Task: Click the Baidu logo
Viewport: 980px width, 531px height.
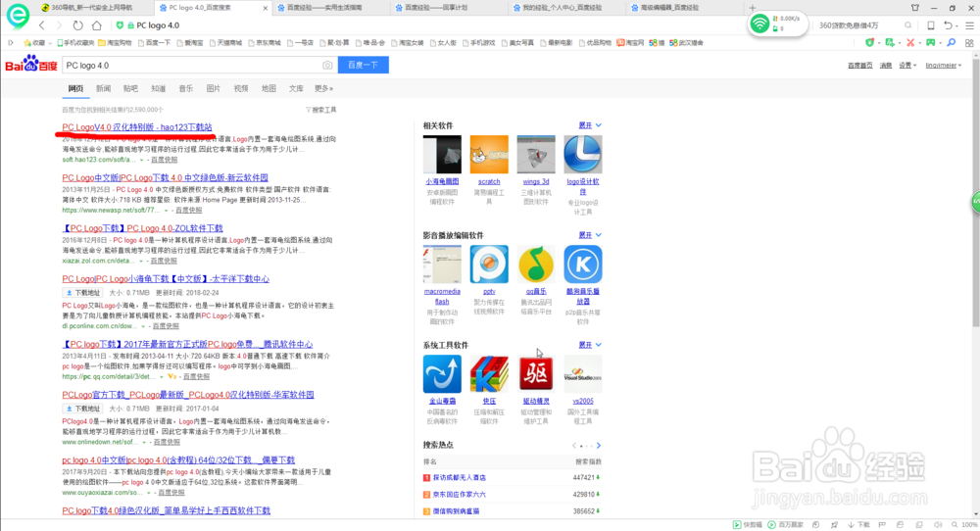Action: tap(31, 65)
